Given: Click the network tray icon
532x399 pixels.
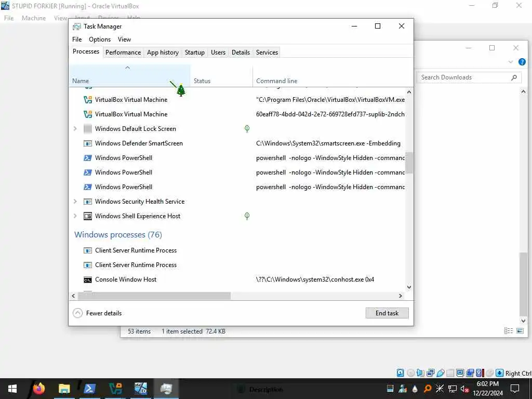Looking at the screenshot, I should tap(453, 389).
